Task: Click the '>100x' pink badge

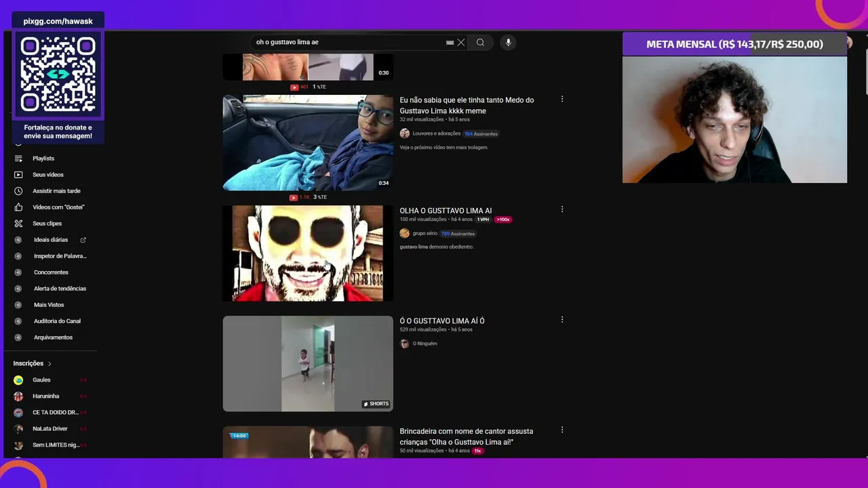Action: (x=502, y=220)
